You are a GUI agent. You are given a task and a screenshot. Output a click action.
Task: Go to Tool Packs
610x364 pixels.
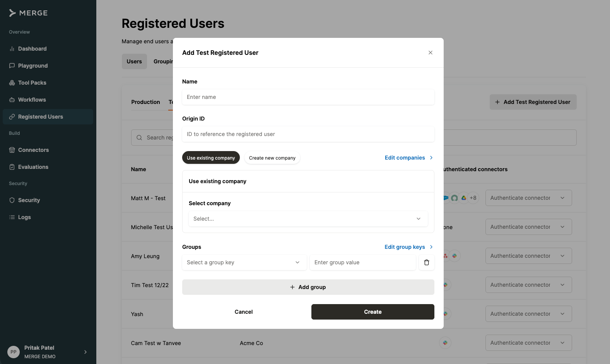pos(48,83)
